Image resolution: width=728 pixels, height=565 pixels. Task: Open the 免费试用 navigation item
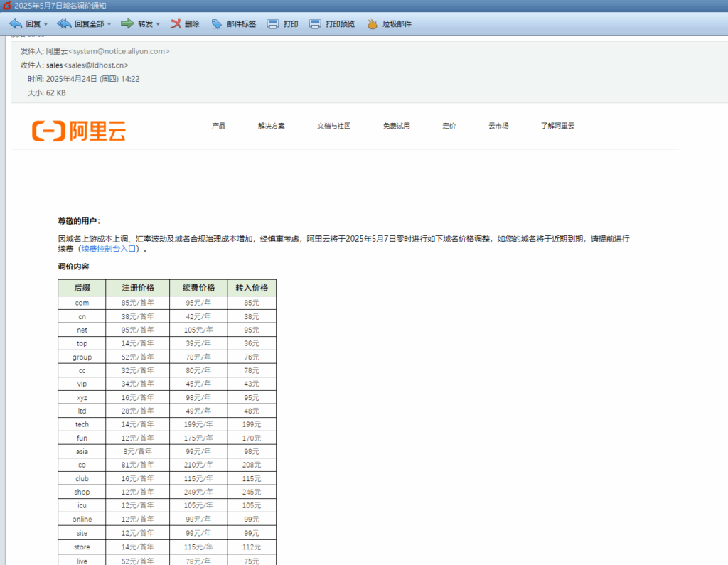tap(396, 126)
